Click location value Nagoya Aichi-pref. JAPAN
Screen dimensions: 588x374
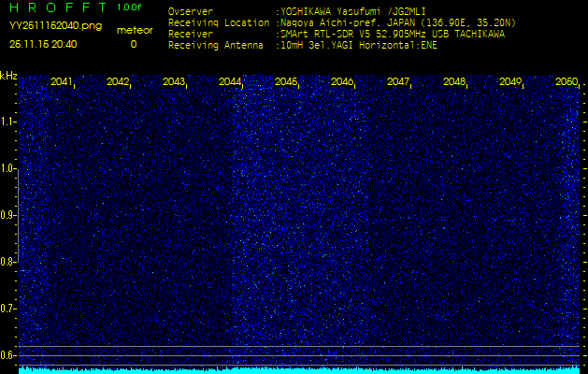[x=348, y=22]
